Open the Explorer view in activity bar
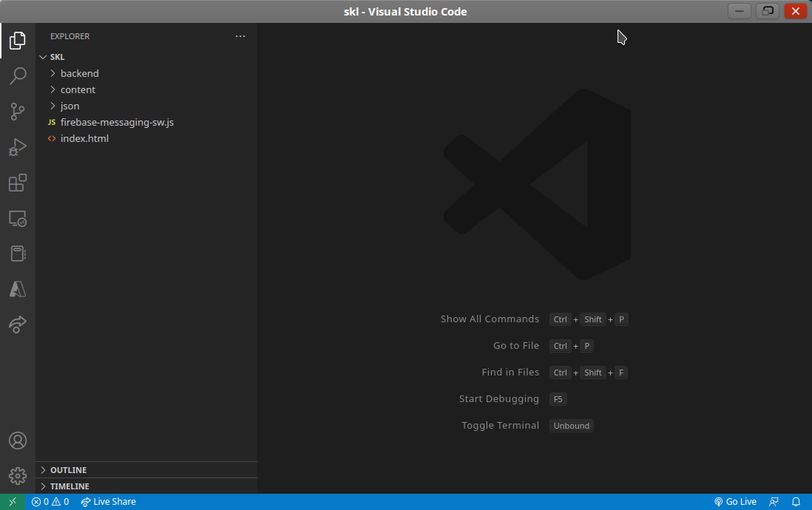Screen dimensions: 812x510 pyautogui.click(x=18, y=41)
